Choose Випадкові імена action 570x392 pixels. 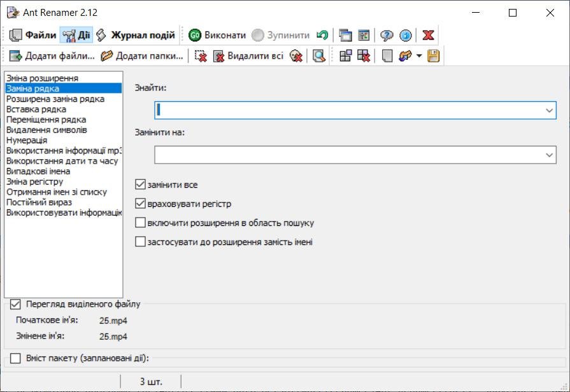point(63,171)
